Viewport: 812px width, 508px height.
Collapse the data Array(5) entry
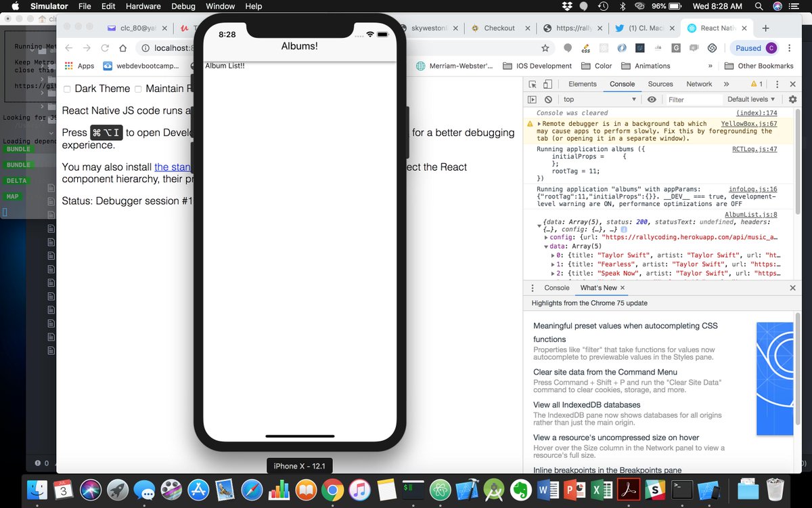point(547,247)
